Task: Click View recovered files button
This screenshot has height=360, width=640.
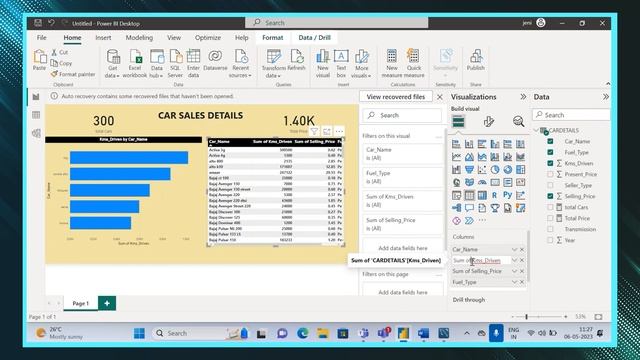Action: click(x=396, y=97)
